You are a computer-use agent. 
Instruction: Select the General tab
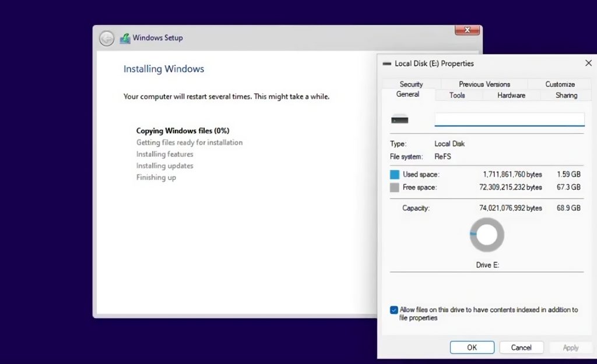pyautogui.click(x=408, y=94)
